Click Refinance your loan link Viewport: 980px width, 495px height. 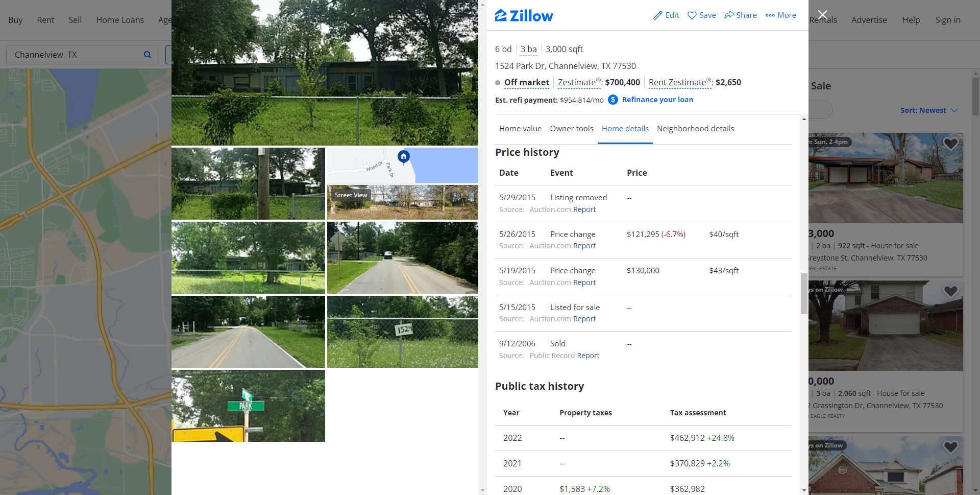pos(657,100)
